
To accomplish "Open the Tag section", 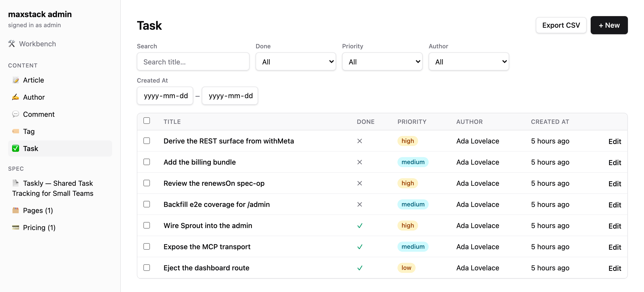I will click(x=60, y=131).
